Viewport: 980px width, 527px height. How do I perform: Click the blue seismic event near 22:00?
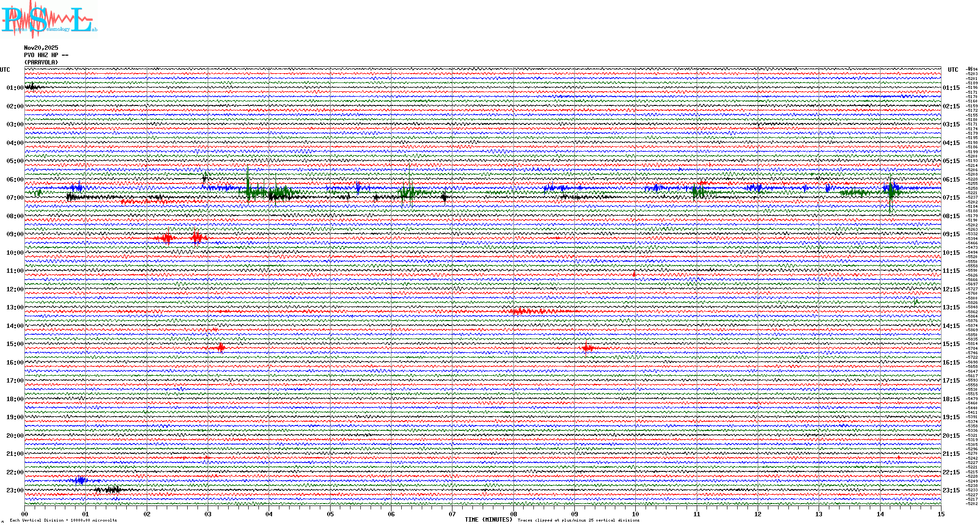pyautogui.click(x=80, y=480)
